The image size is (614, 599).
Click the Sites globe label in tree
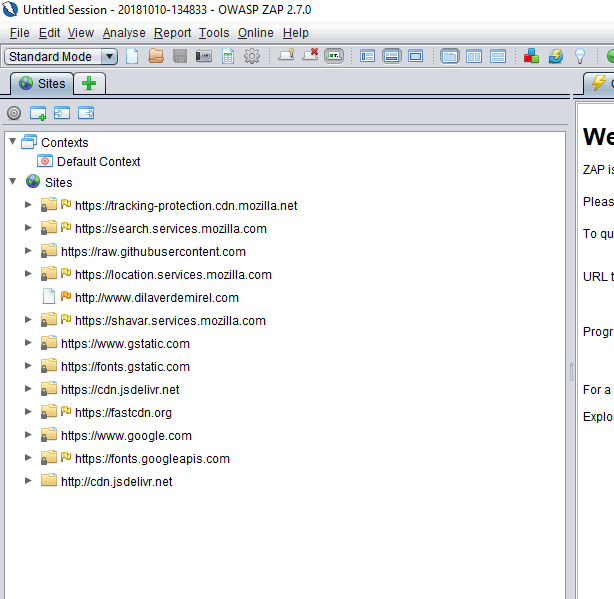tap(58, 182)
